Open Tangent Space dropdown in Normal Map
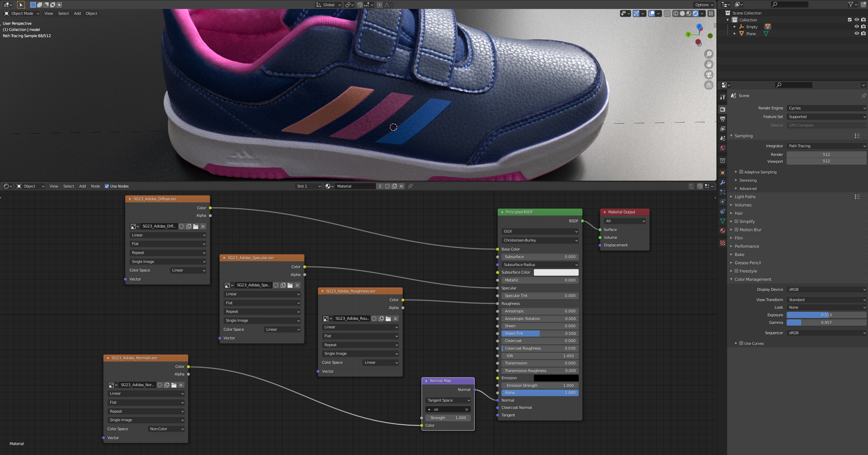The height and width of the screenshot is (455, 868). coord(448,400)
